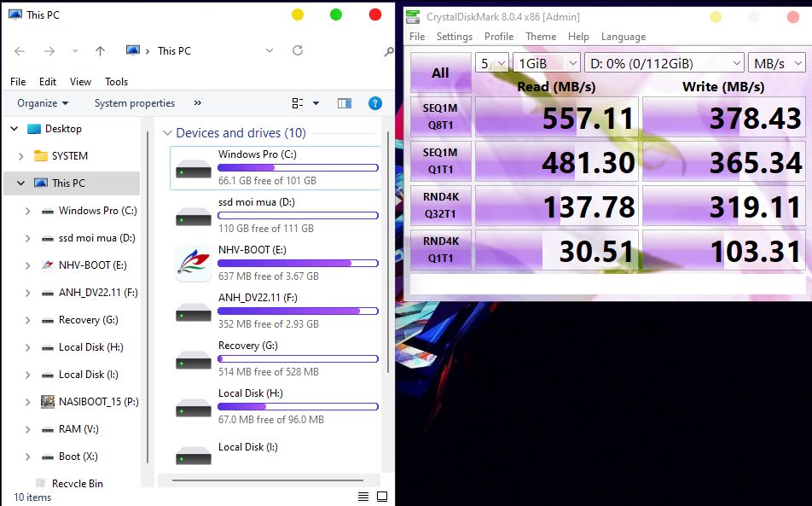Image resolution: width=812 pixels, height=506 pixels.
Task: Select Recovery (G:) in navigation tree
Action: (88, 320)
